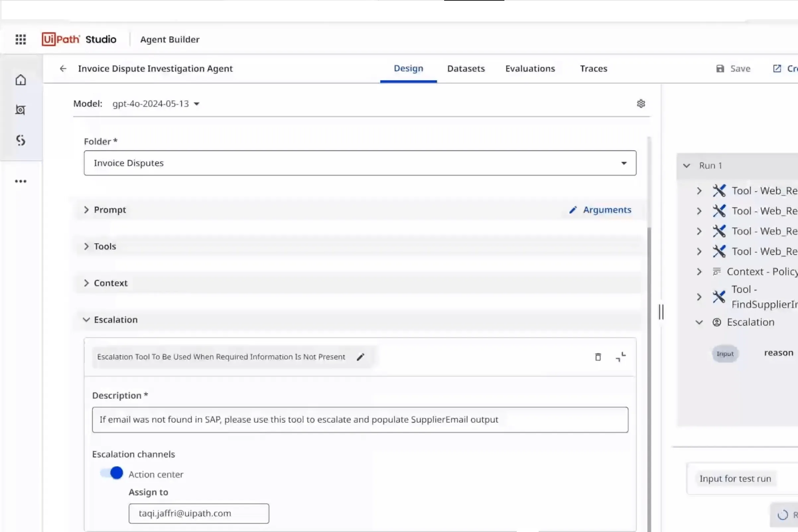The height and width of the screenshot is (532, 798).
Task: Click the Escalation person icon in run tree
Action: pyautogui.click(x=716, y=322)
